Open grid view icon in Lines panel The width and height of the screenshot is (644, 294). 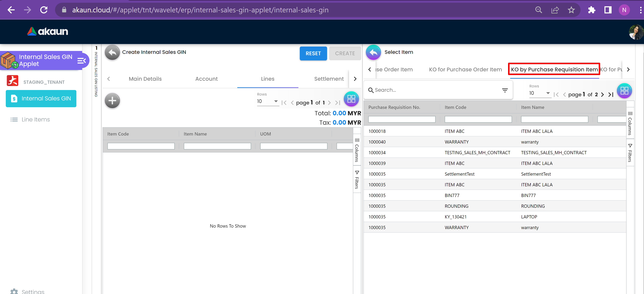coord(351,99)
